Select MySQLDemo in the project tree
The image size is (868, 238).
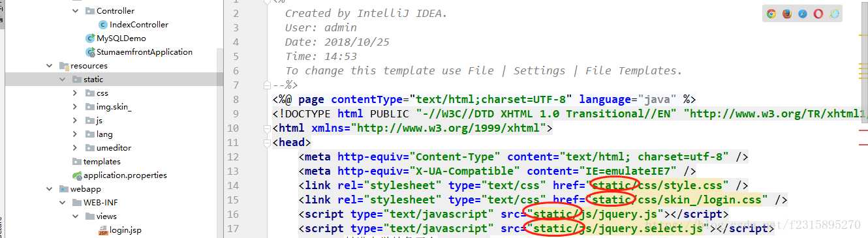pos(121,38)
